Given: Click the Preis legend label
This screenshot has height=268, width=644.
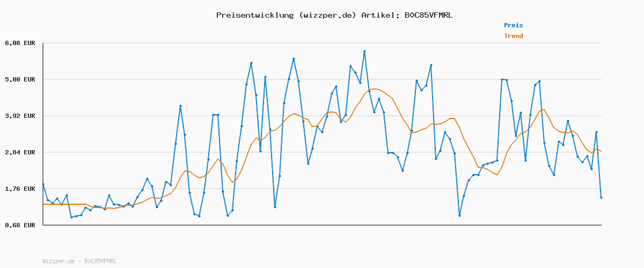Looking at the screenshot, I should point(513,25).
